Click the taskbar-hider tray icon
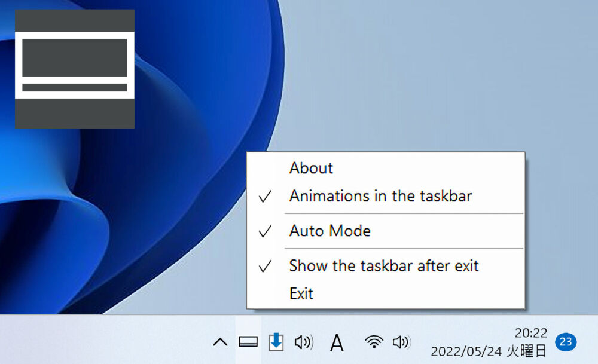Image resolution: width=598 pixels, height=364 pixels. [248, 342]
